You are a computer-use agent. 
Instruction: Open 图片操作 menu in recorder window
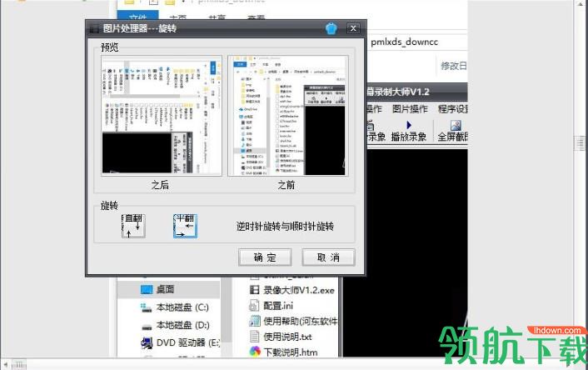(410, 109)
